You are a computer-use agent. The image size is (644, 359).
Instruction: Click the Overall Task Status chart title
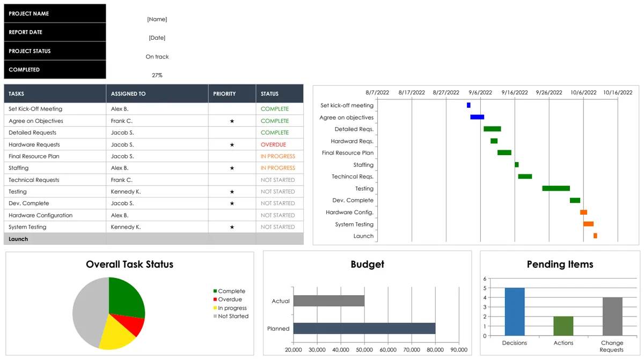[x=129, y=264]
